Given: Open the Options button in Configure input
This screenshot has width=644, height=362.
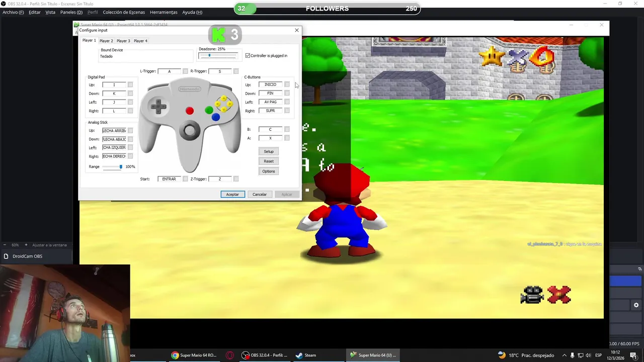Looking at the screenshot, I should (269, 171).
